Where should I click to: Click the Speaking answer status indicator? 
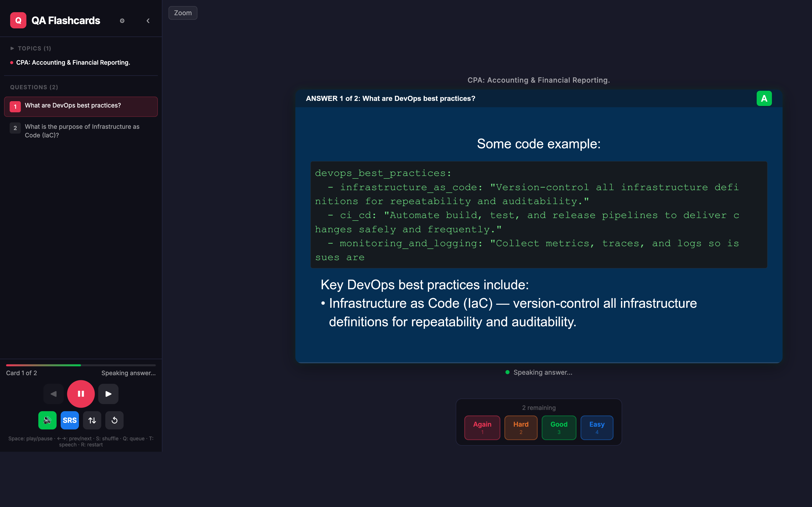click(x=538, y=372)
